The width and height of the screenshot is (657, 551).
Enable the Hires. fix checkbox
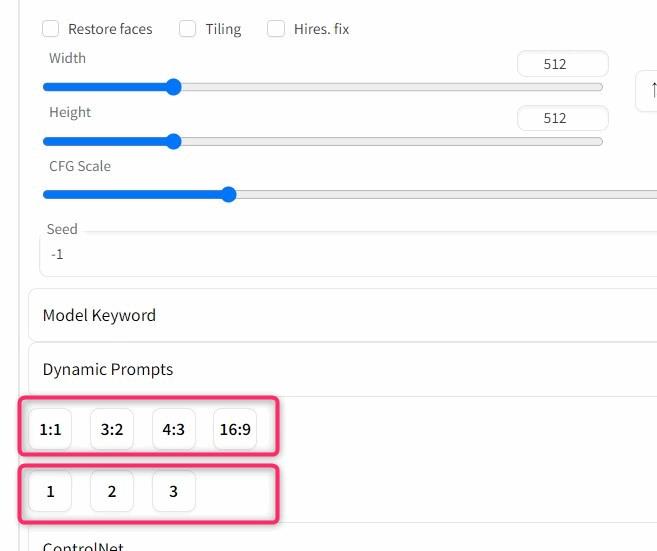point(276,29)
